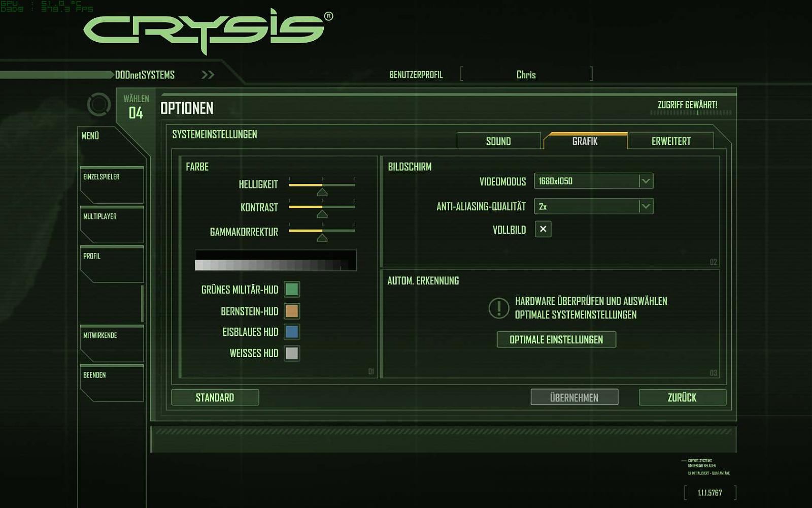
Task: Open the Multiplayer menu item
Action: (112, 225)
